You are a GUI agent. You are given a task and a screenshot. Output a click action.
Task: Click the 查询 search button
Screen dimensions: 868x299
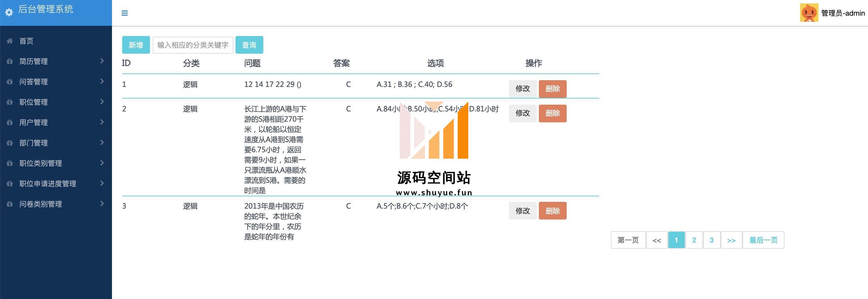coord(249,45)
